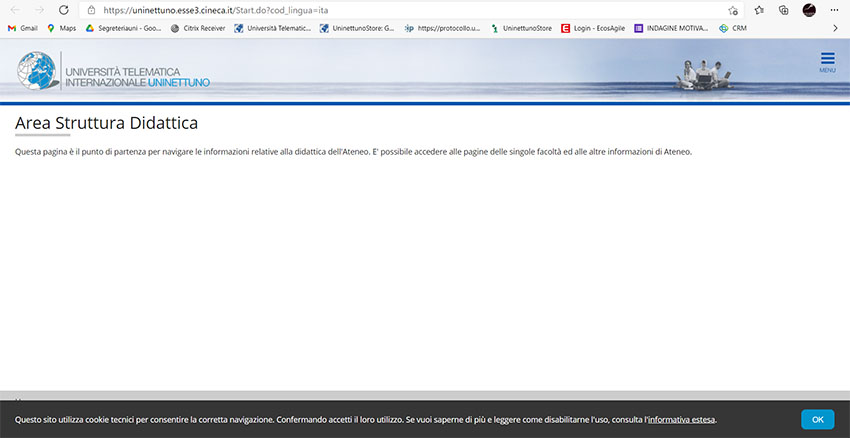Click the Uninettuno globe logo
The height and width of the screenshot is (438, 850).
(x=38, y=72)
